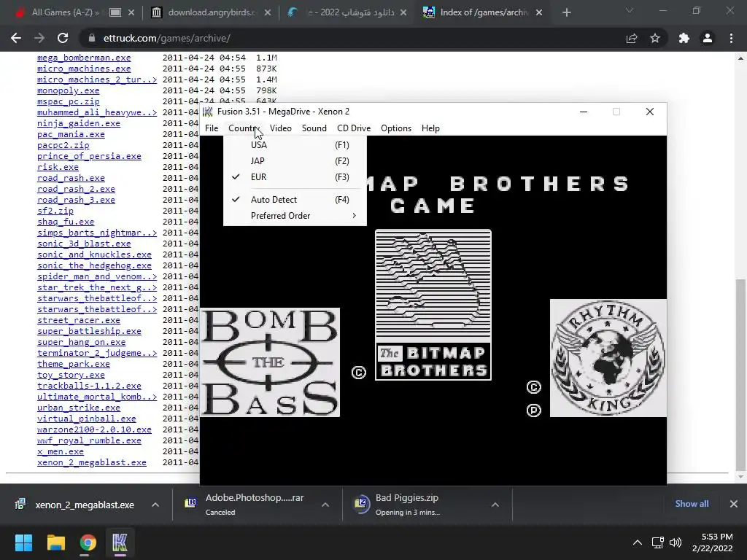Image resolution: width=747 pixels, height=560 pixels.
Task: Open a new tab with plus icon
Action: [x=566, y=13]
